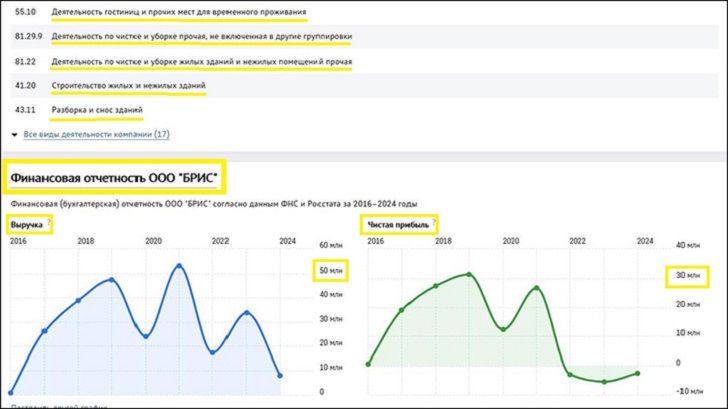Screen dimensions: 728x409
Task: Click the 2019 peak point on revenue chart
Action: click(111, 280)
